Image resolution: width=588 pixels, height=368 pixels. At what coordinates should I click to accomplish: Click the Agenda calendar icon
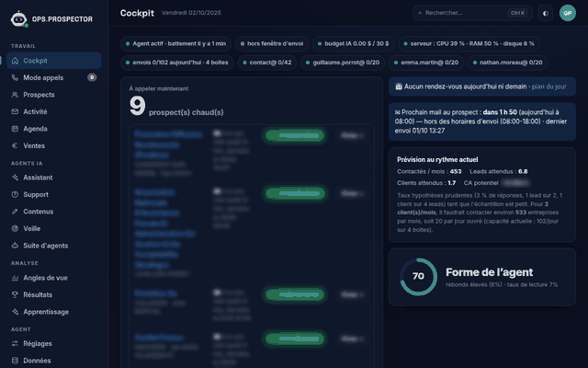tap(15, 129)
